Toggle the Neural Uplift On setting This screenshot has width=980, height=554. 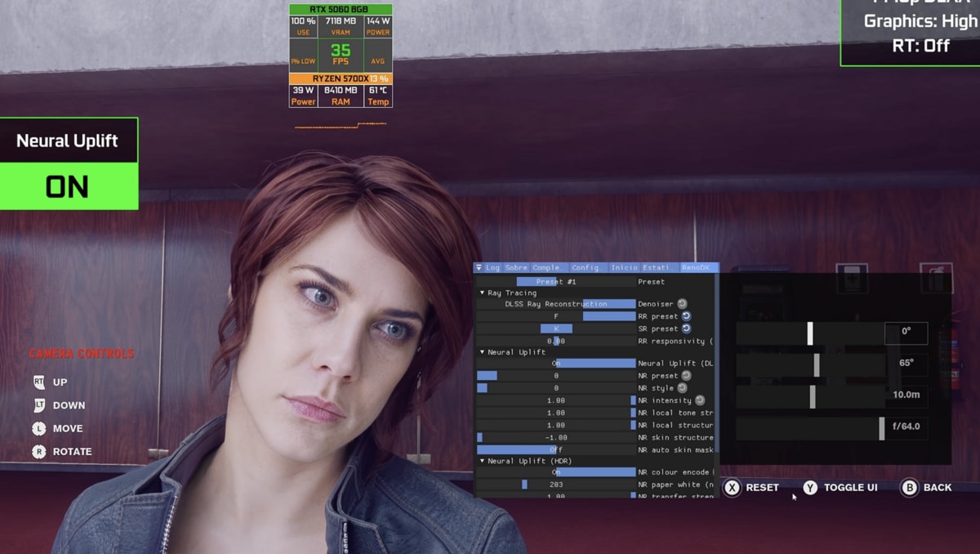tap(556, 364)
